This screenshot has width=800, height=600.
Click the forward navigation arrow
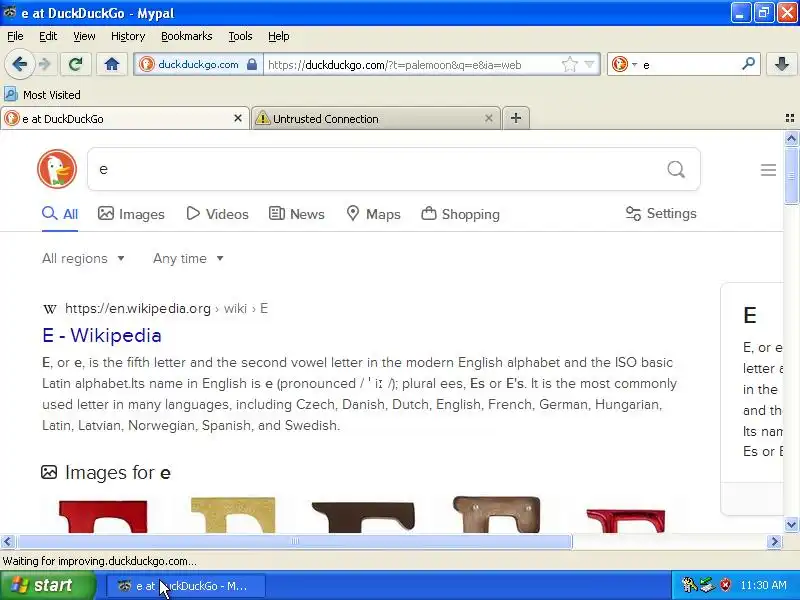(x=45, y=64)
